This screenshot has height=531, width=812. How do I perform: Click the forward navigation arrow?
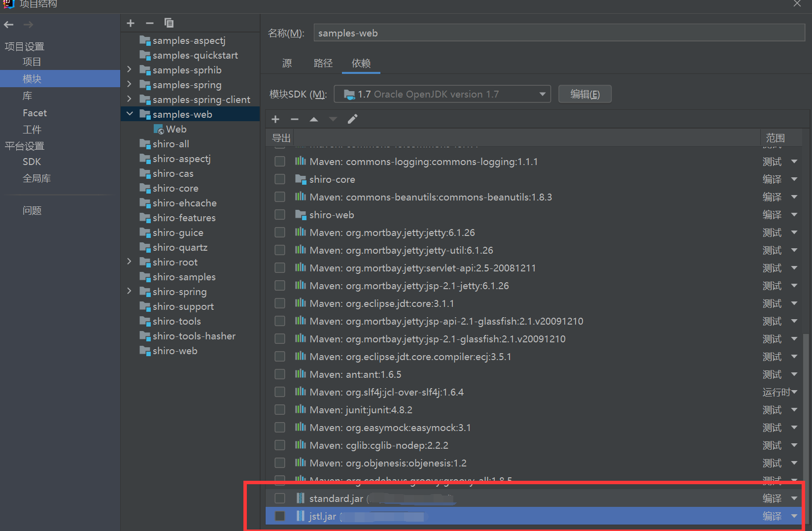[x=28, y=24]
